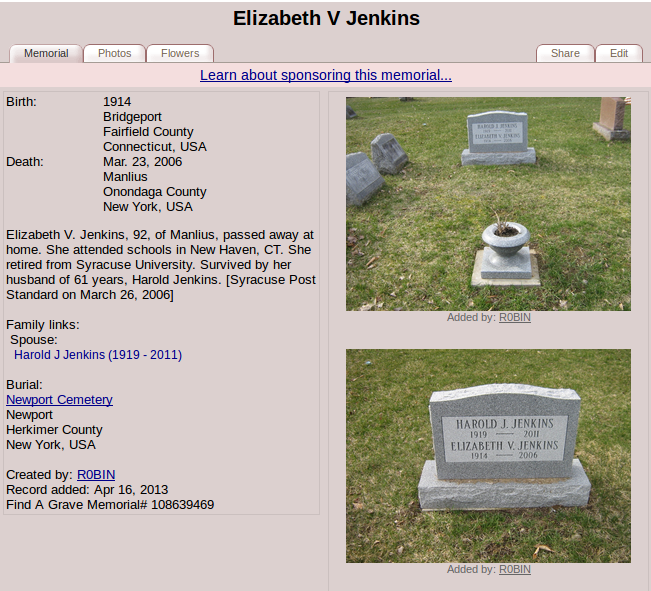The width and height of the screenshot is (651, 591).
Task: Click the Death label
Action: tap(24, 162)
